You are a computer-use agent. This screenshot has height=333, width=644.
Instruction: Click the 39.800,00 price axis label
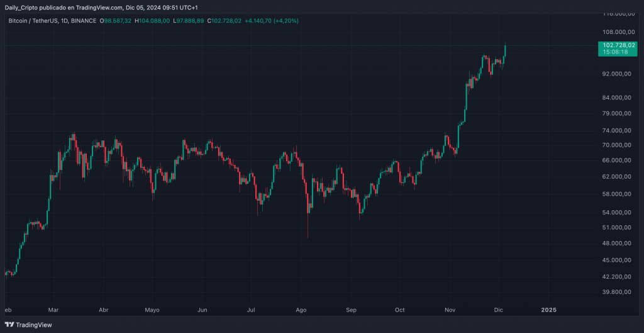coord(615,292)
